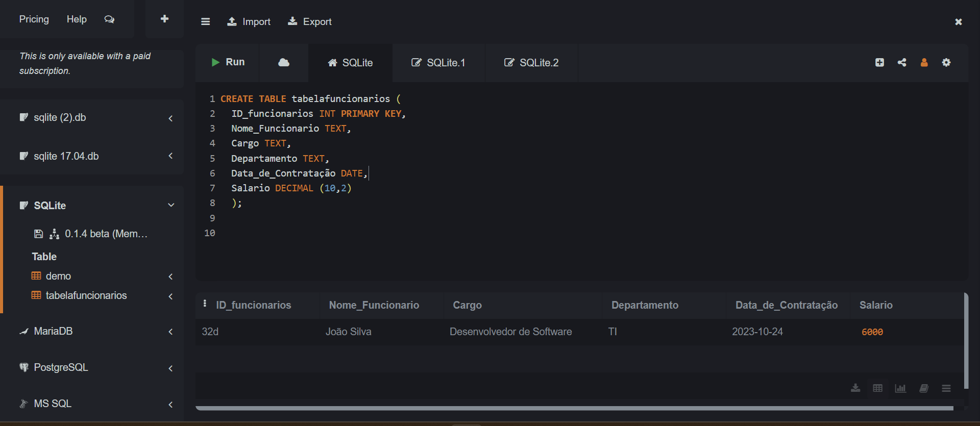
Task: Expand the MariaDB section chevron
Action: point(170,332)
